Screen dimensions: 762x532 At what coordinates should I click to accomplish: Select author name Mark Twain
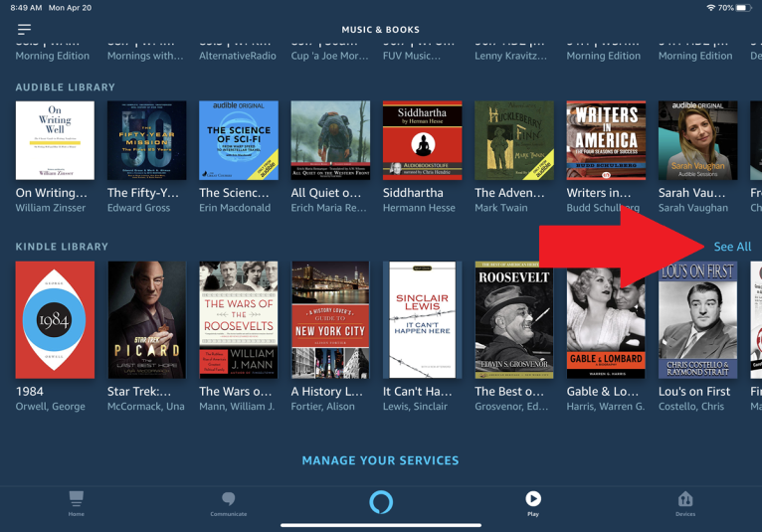[x=501, y=208]
